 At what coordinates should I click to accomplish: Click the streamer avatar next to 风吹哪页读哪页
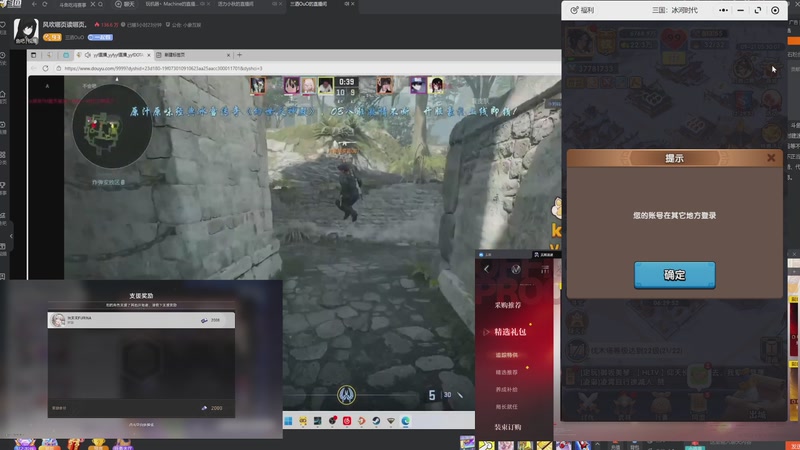click(26, 31)
